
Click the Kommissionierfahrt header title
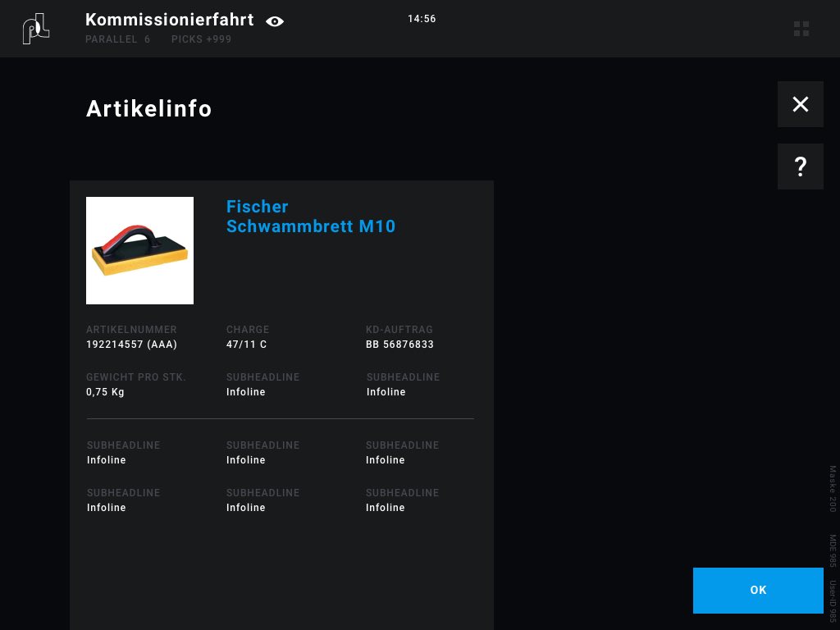click(x=169, y=20)
